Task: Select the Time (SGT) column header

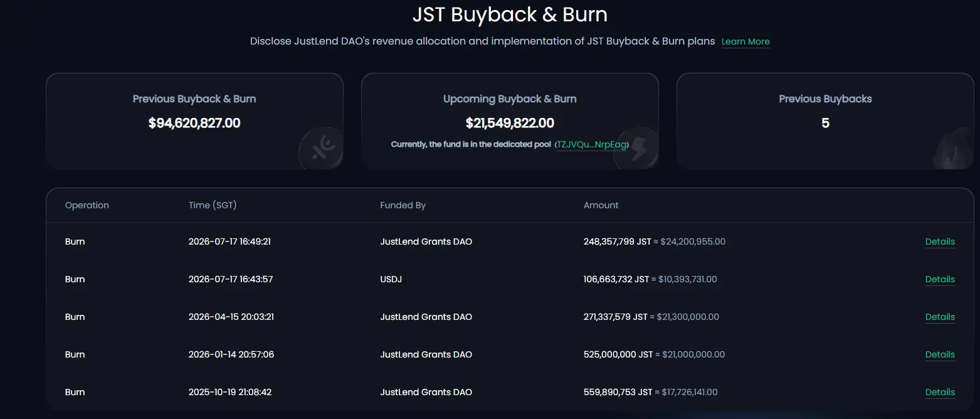Action: pos(213,205)
